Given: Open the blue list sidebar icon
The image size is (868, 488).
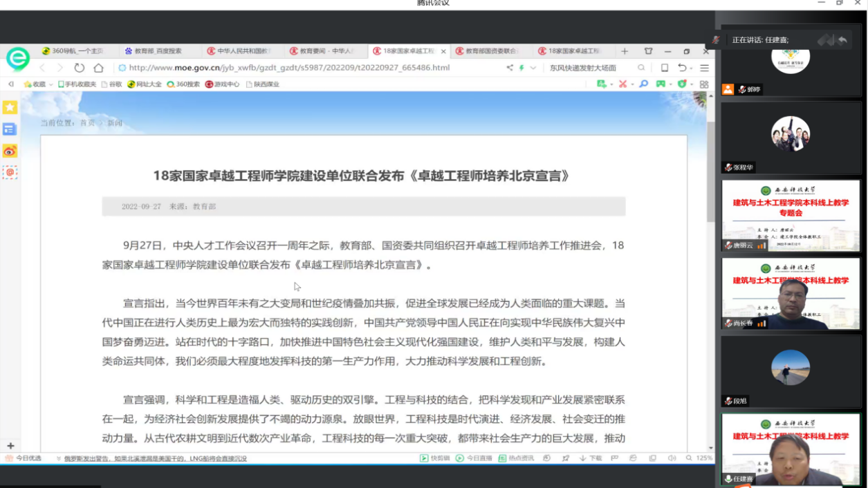Looking at the screenshot, I should click(10, 129).
